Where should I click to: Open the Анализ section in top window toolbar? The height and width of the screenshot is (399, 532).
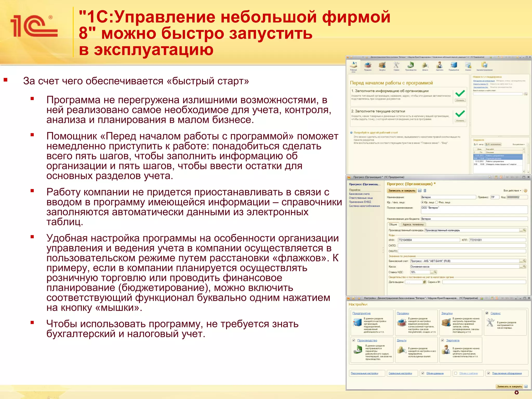click(468, 66)
